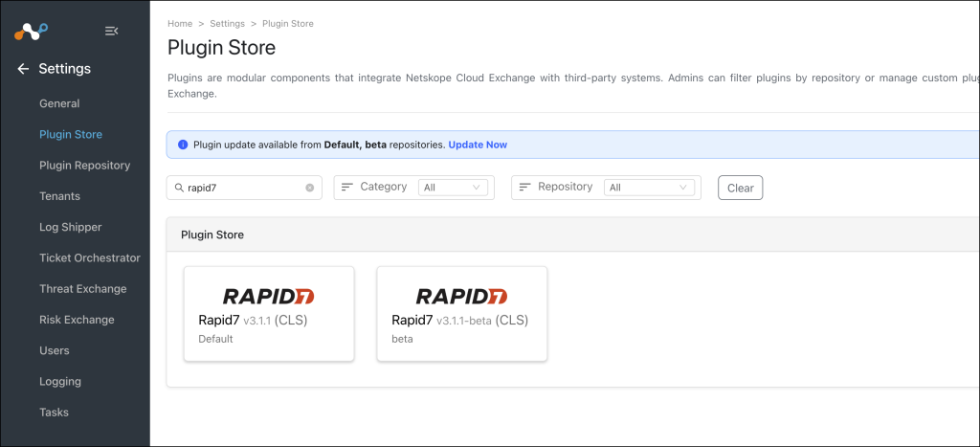This screenshot has width=980, height=447.
Task: Click the info icon in update banner
Action: (183, 145)
